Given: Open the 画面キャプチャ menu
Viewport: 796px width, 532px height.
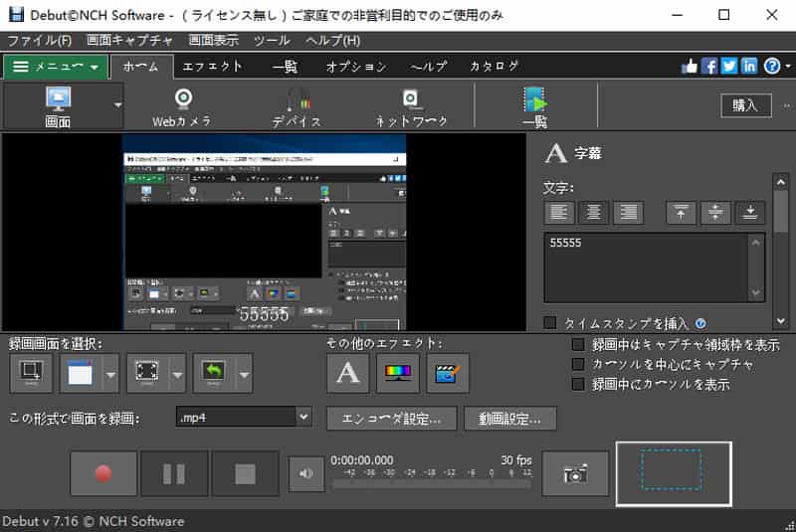Looking at the screenshot, I should (129, 40).
